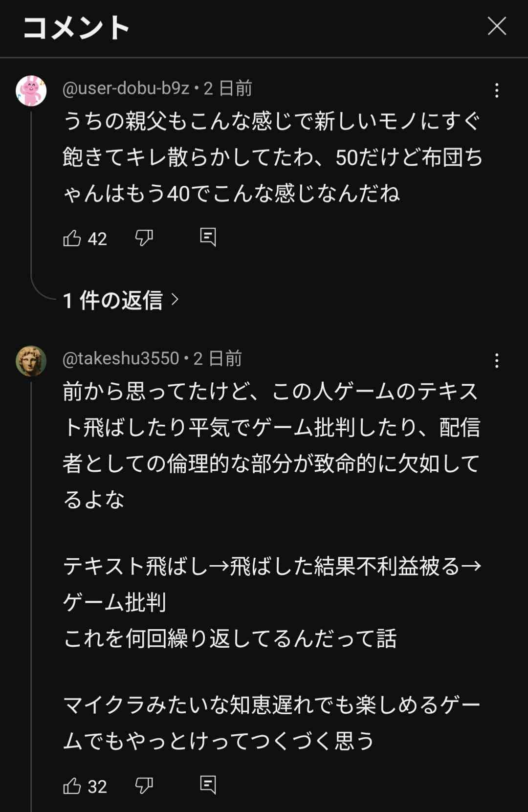Click the 2 日前 timestamp beside @takeshu3550

point(218,359)
